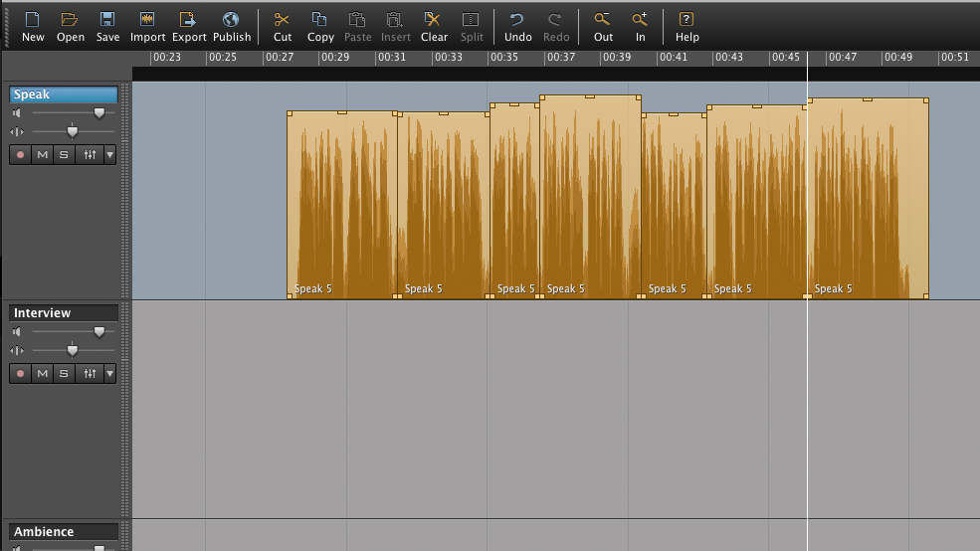The height and width of the screenshot is (551, 980).
Task: Zoom out with the Out magnifier
Action: pyautogui.click(x=602, y=20)
